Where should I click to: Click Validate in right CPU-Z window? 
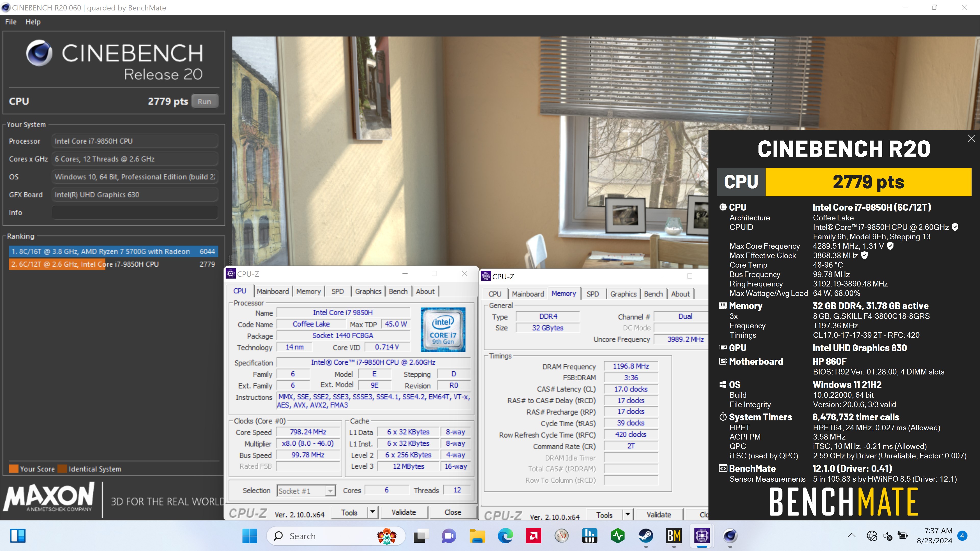[x=659, y=515]
